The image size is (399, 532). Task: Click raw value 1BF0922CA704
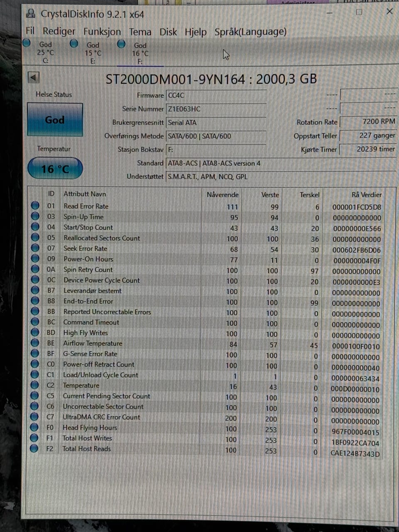pyautogui.click(x=355, y=443)
